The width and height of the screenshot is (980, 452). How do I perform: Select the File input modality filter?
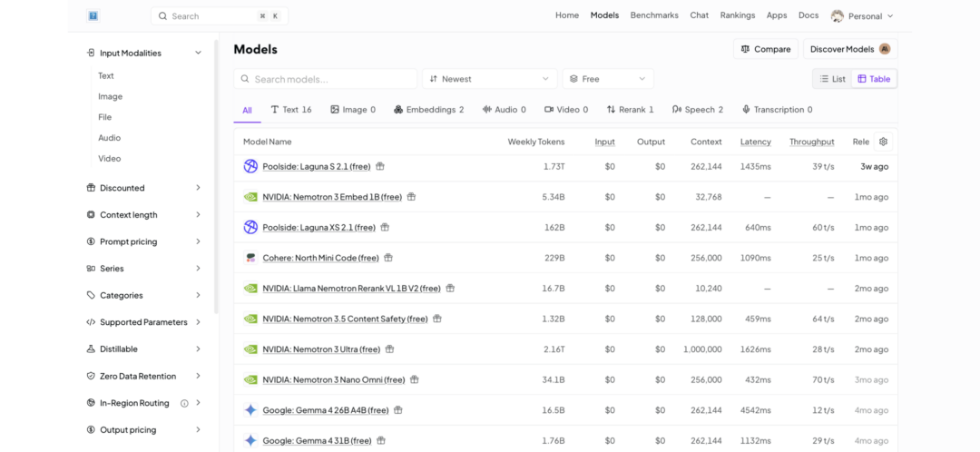pos(105,117)
